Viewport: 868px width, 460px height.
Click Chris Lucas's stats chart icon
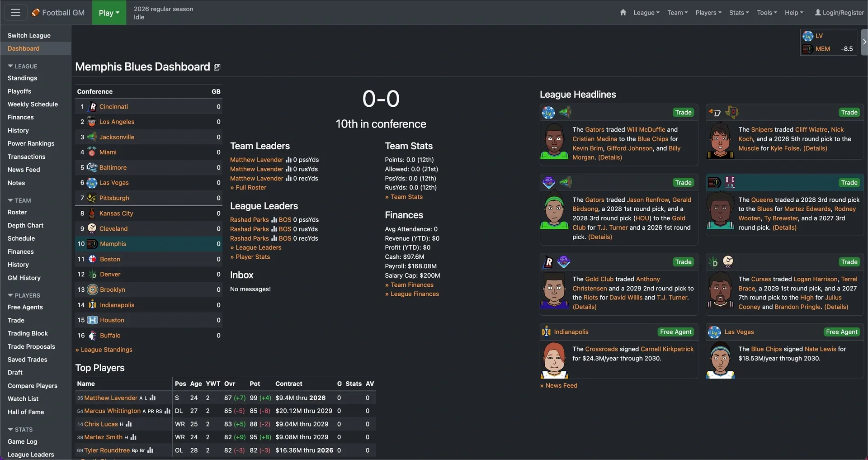point(129,424)
